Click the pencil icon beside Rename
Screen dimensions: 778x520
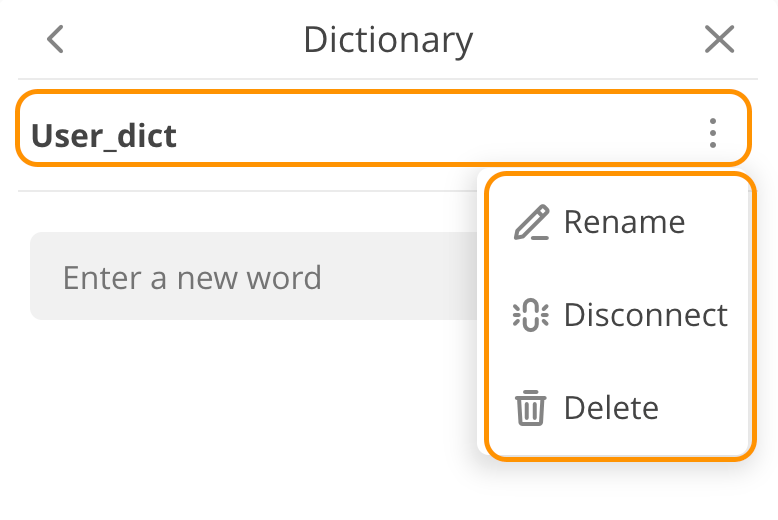531,222
